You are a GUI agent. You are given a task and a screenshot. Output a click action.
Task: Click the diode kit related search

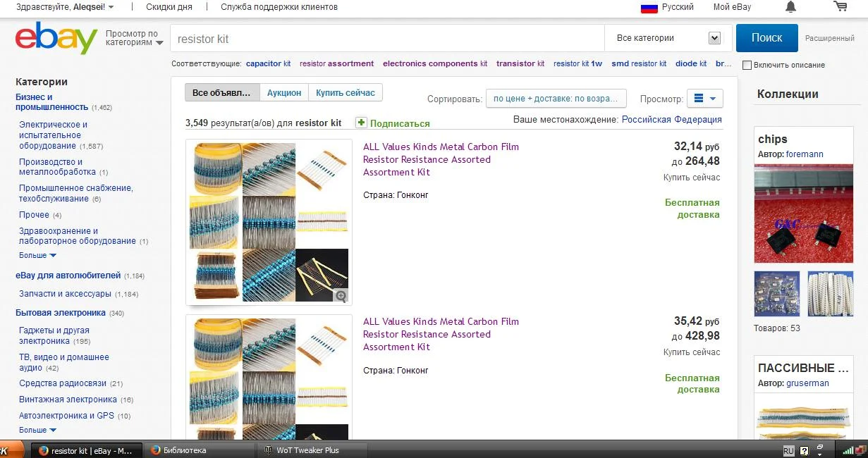tap(691, 63)
